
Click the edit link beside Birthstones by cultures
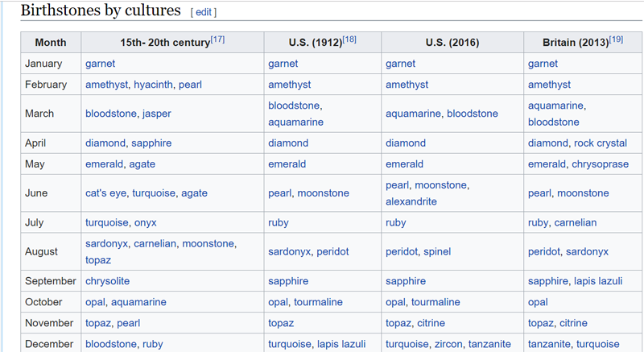coord(203,12)
